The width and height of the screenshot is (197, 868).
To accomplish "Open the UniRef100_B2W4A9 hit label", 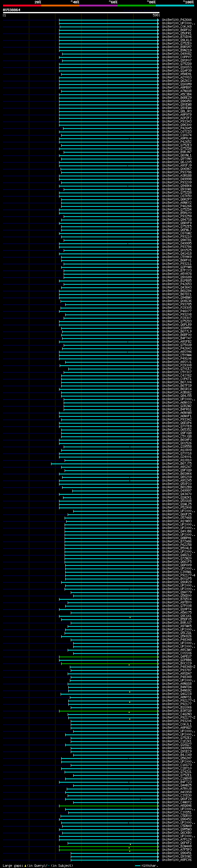I will [x=177, y=846].
